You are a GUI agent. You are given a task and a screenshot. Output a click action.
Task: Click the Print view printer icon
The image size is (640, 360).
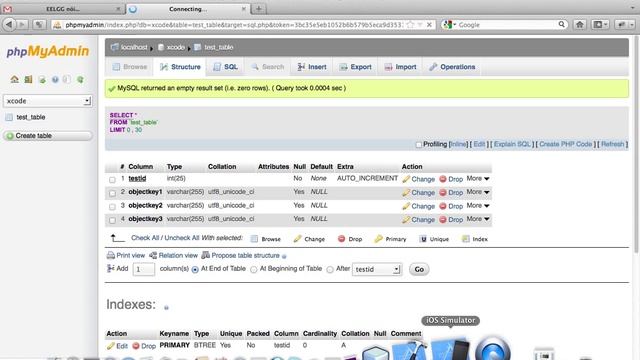[111, 256]
